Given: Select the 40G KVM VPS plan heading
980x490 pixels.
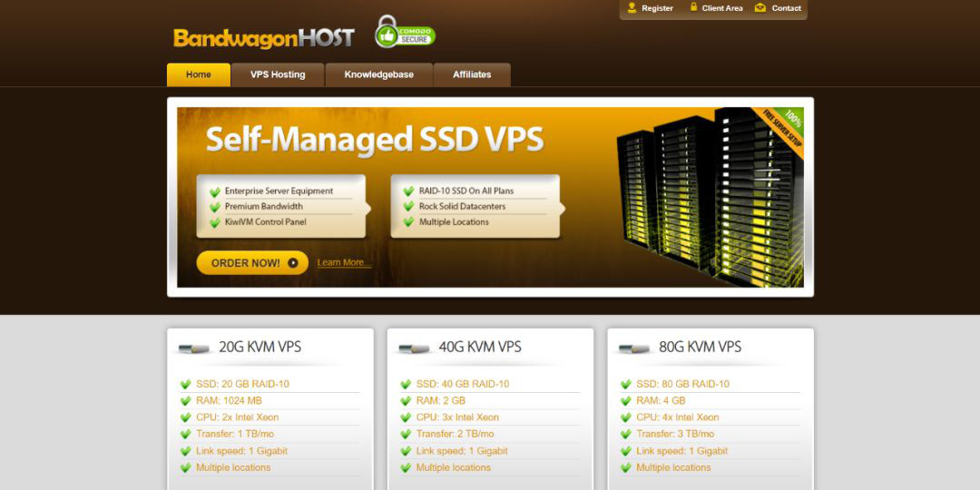Looking at the screenshot, I should pos(480,347).
